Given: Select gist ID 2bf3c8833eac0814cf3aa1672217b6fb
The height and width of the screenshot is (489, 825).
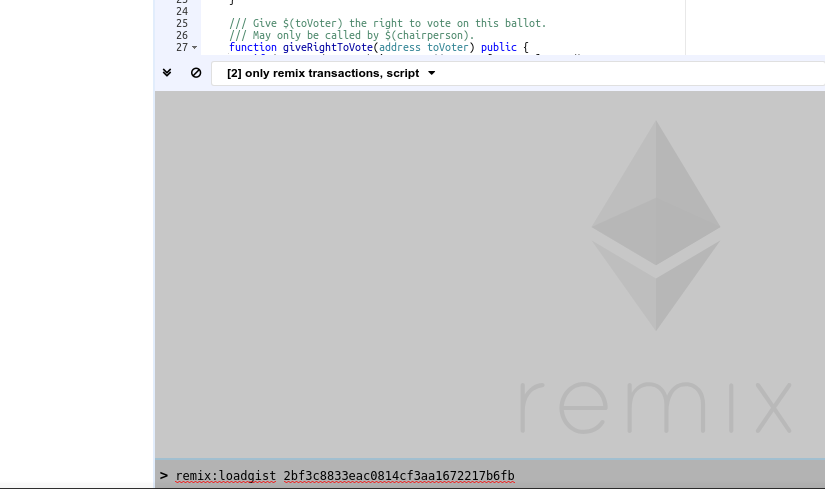Looking at the screenshot, I should 399,476.
